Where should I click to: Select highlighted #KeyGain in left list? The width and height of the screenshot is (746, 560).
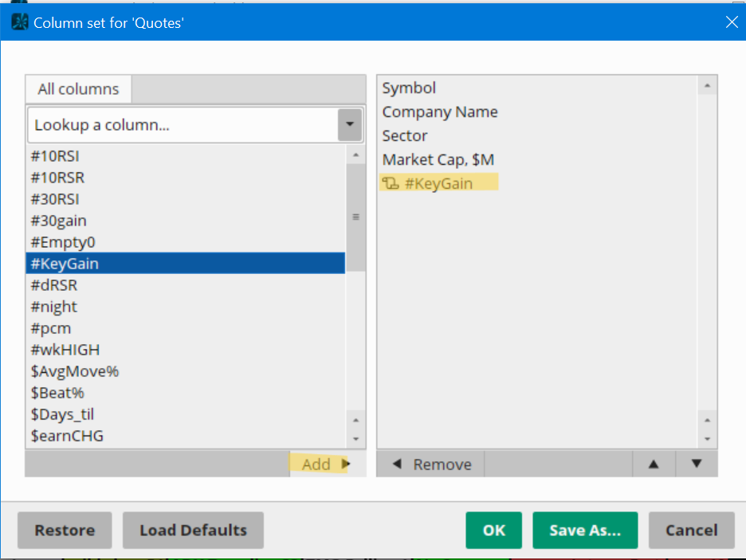click(x=186, y=264)
